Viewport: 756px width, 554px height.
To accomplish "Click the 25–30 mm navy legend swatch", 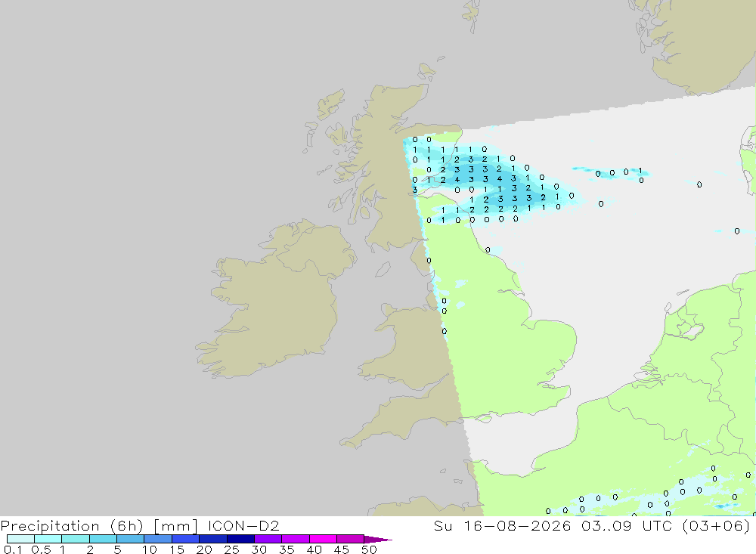I will point(240,539).
